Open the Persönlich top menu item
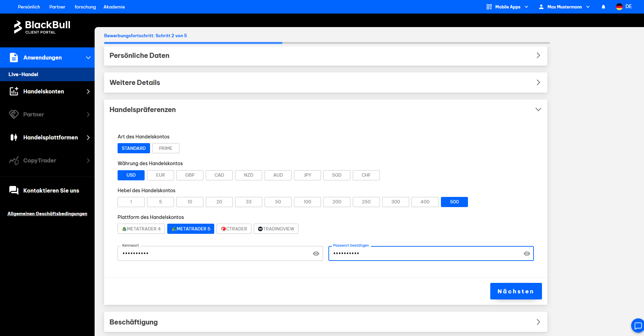Viewport: 644px width, 336px height. [x=29, y=7]
